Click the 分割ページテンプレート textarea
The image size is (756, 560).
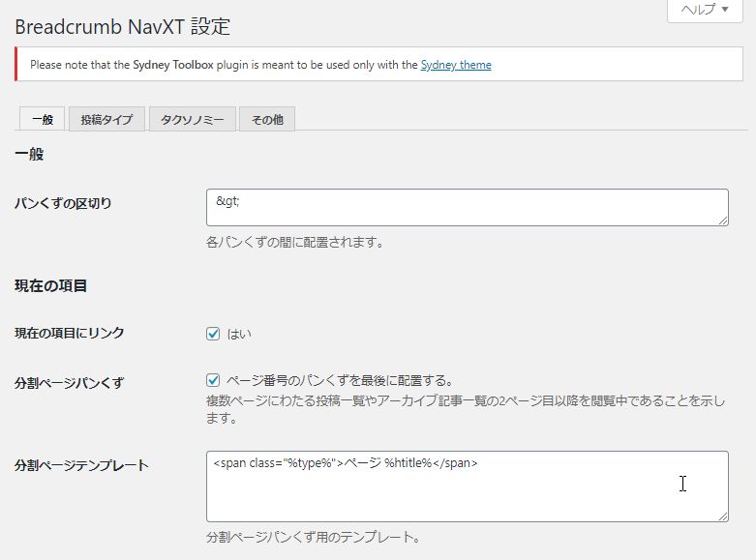pyautogui.click(x=468, y=486)
